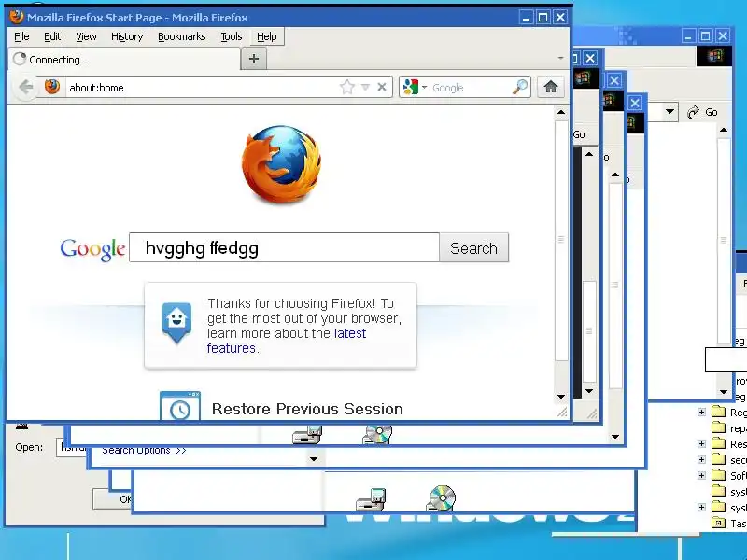This screenshot has width=747, height=560.
Task: Open the Bookmarks menu
Action: (x=181, y=36)
